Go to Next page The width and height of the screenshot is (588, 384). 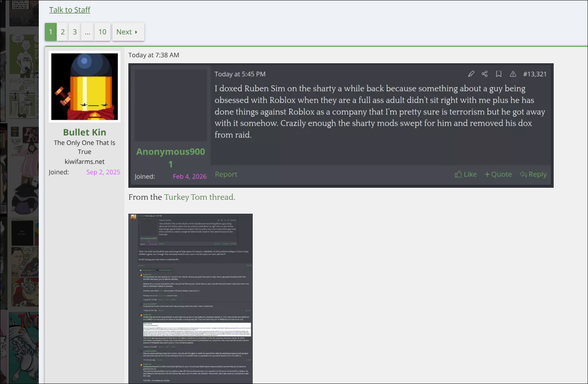pos(128,32)
